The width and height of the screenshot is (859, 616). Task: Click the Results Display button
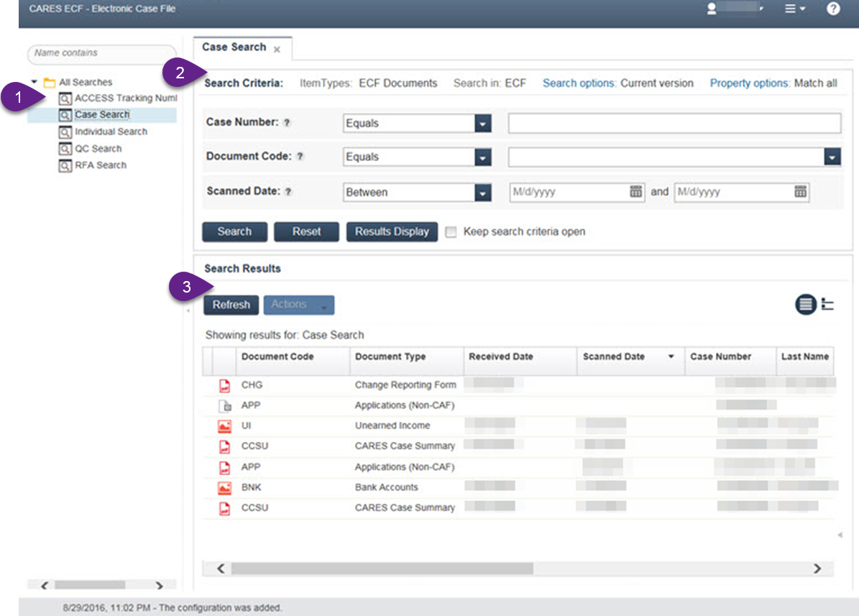click(x=392, y=232)
